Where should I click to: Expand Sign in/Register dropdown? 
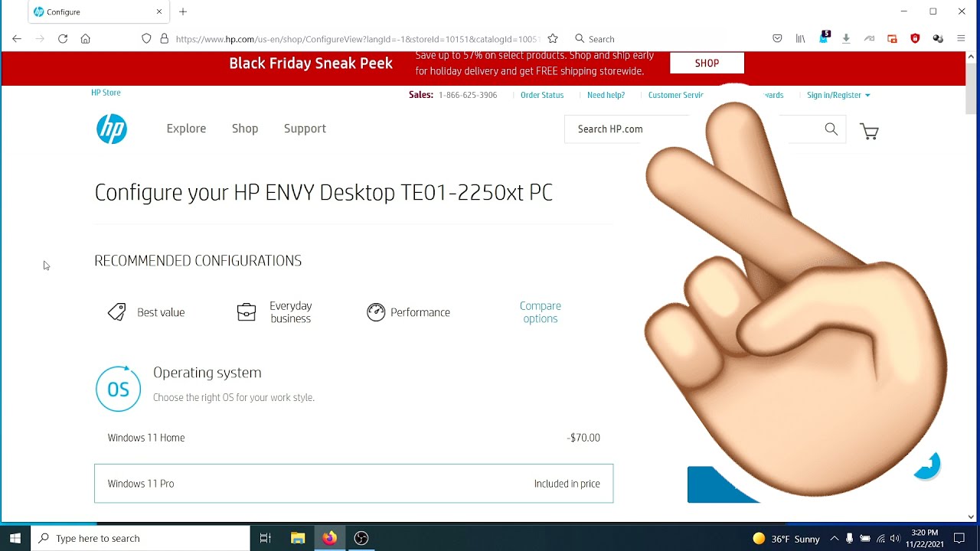click(x=838, y=95)
